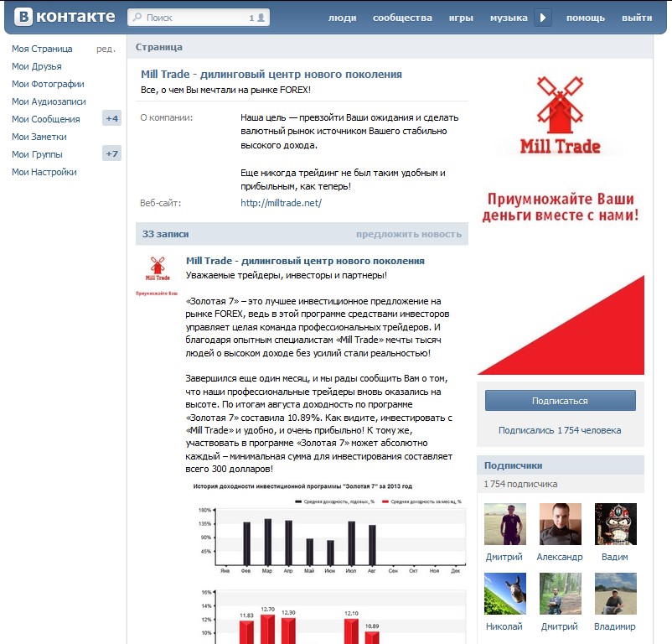Click the VKontakte logo in the header
Screen dimensions: 672x644
(65, 17)
